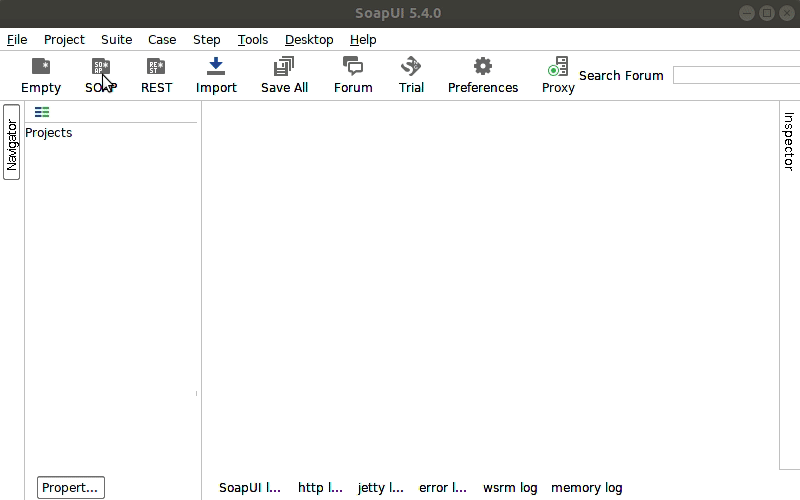
Task: Click the Properties button below the navigator
Action: tap(71, 487)
